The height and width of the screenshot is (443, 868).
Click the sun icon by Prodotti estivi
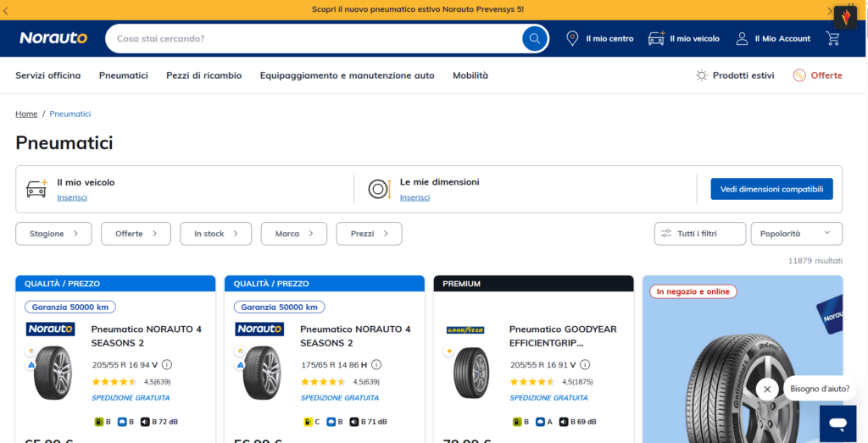pyautogui.click(x=702, y=75)
